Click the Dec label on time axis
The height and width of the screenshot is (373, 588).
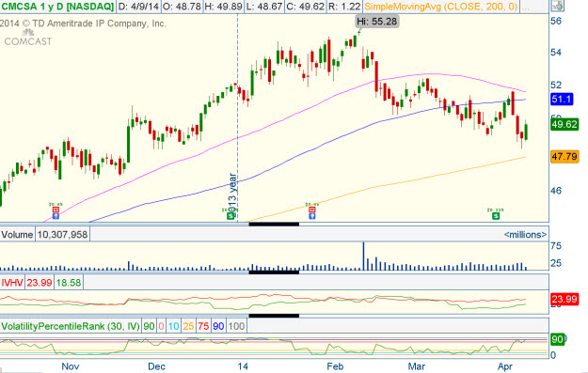click(x=156, y=366)
